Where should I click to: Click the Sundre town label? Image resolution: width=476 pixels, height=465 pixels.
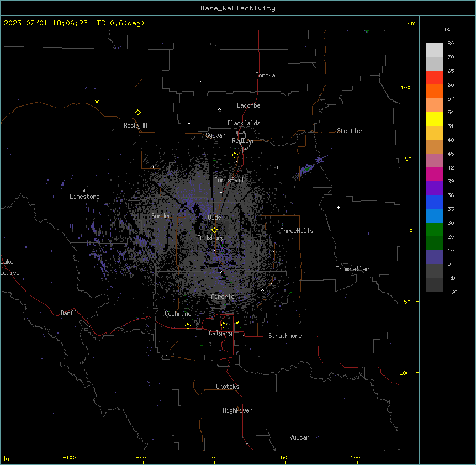(x=161, y=216)
